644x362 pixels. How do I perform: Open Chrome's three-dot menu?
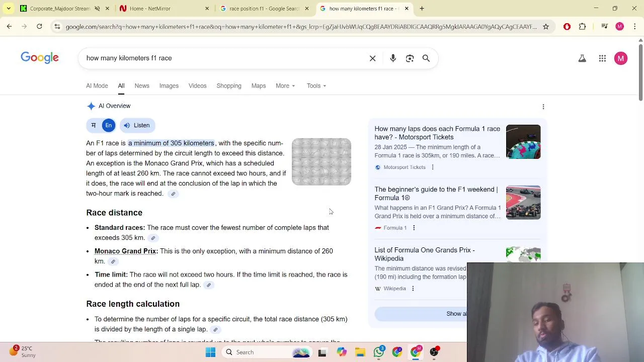[x=635, y=27]
